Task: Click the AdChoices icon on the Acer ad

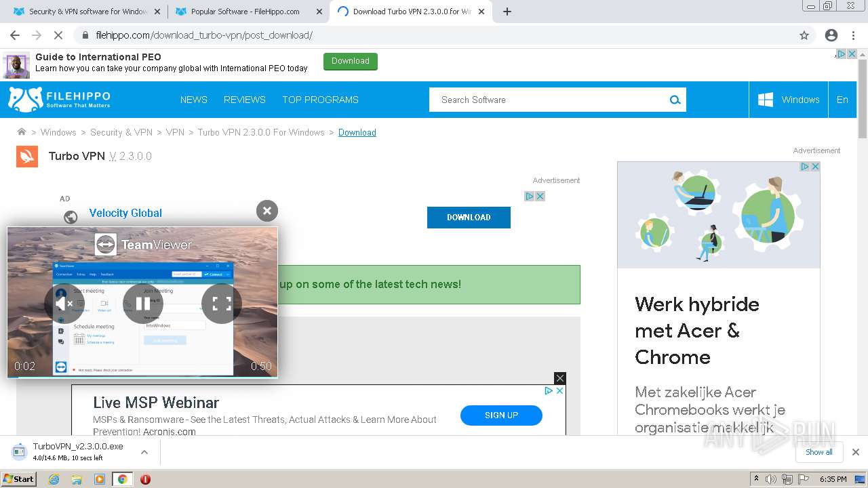Action: coord(805,166)
